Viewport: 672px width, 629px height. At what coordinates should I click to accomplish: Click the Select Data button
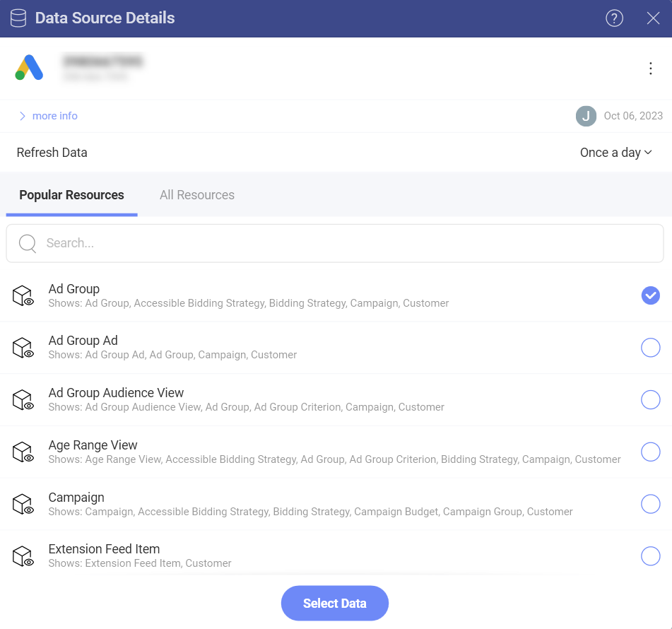(335, 604)
